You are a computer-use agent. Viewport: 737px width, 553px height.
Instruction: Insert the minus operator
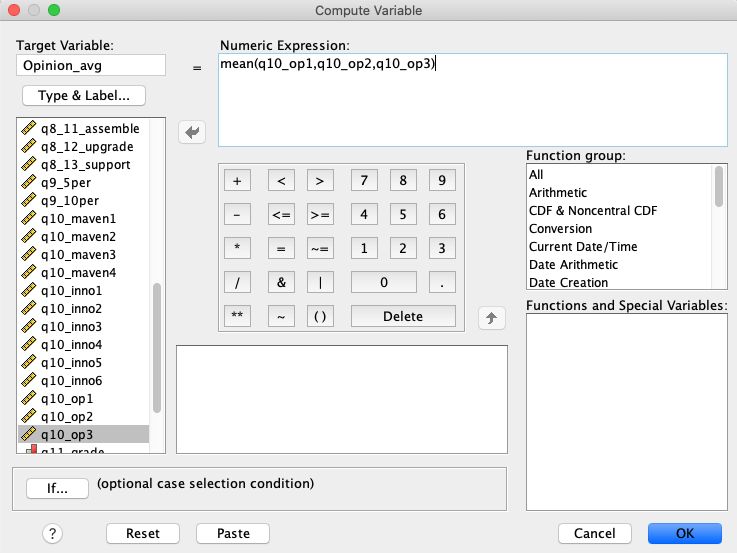237,215
